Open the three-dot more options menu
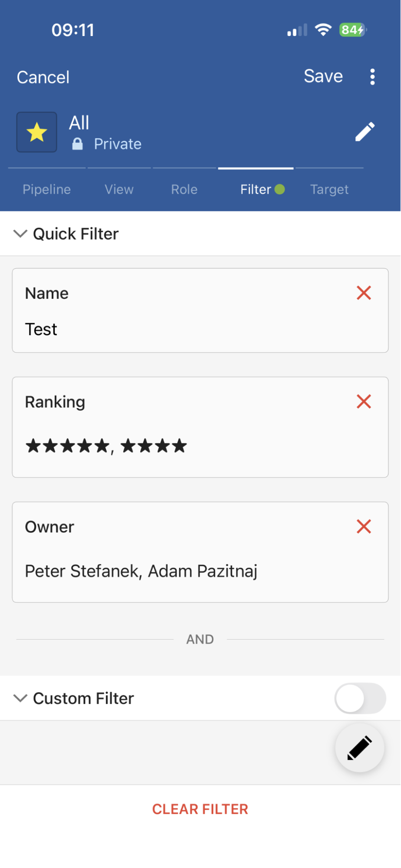Viewport: 401px width, 868px height. (372, 77)
